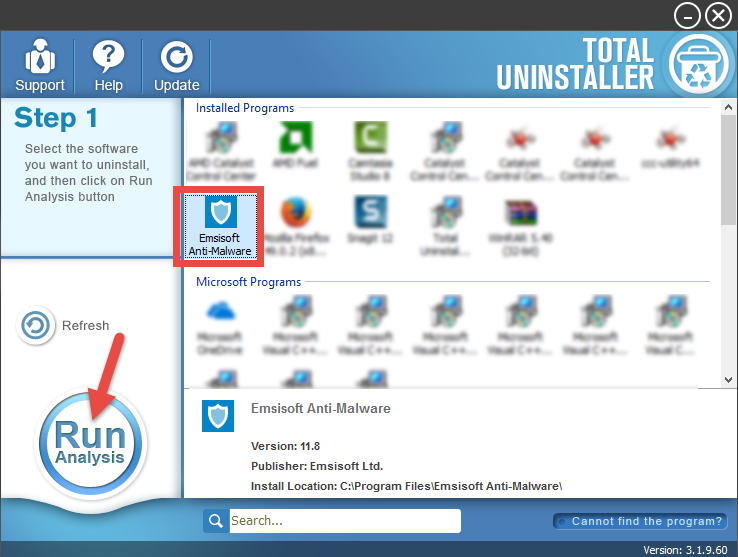The image size is (738, 557).
Task: Select the ccc-utility64 program icon
Action: [x=671, y=145]
